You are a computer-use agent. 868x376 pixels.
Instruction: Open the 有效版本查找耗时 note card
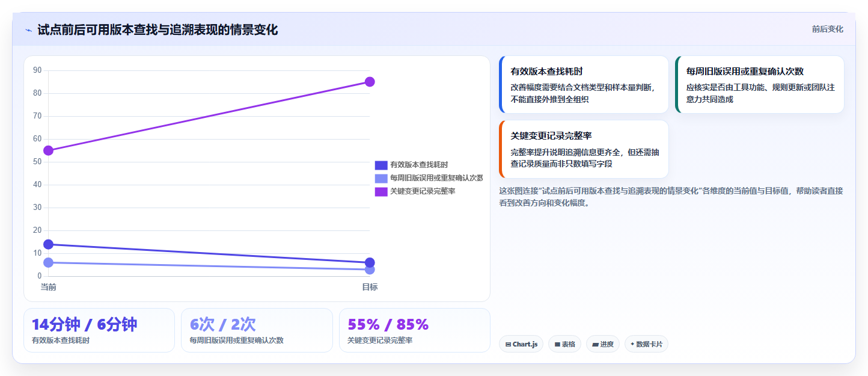tap(584, 84)
